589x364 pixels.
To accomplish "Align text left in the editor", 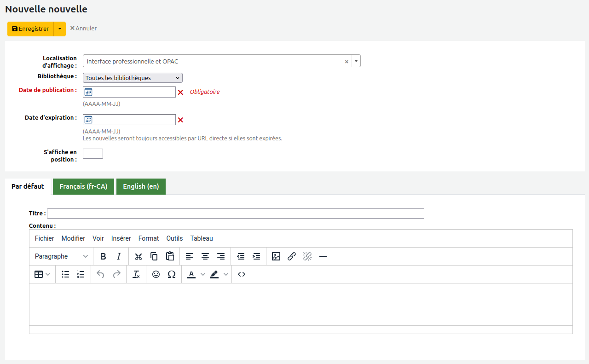I will [190, 256].
